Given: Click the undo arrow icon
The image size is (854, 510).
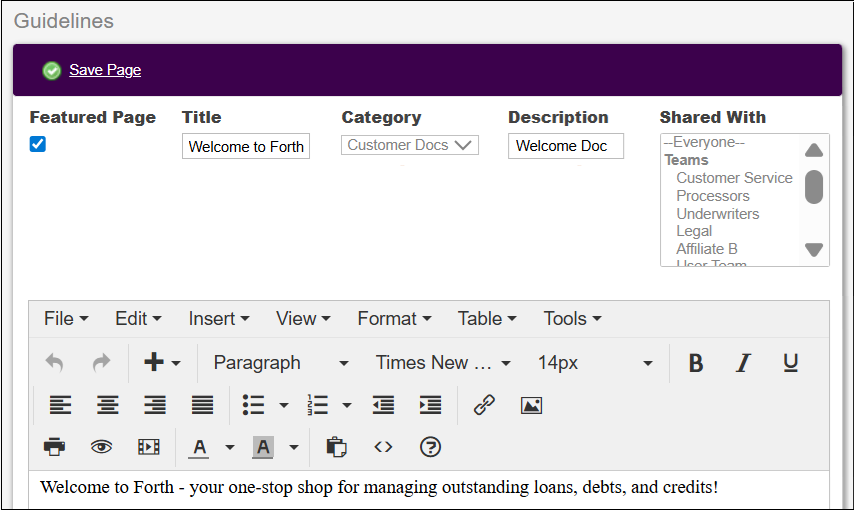Looking at the screenshot, I should point(54,362).
